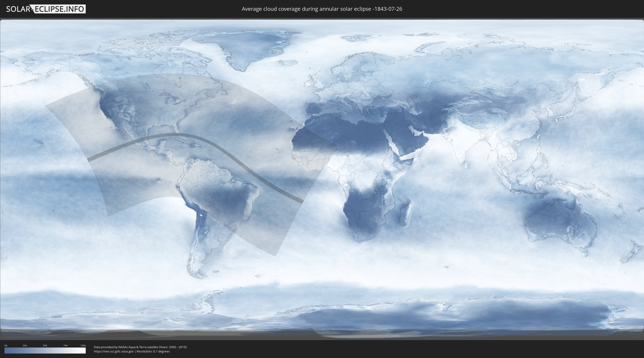The image size is (644, 358).
Task: Click the 25% legend label
Action: [x=25, y=345]
